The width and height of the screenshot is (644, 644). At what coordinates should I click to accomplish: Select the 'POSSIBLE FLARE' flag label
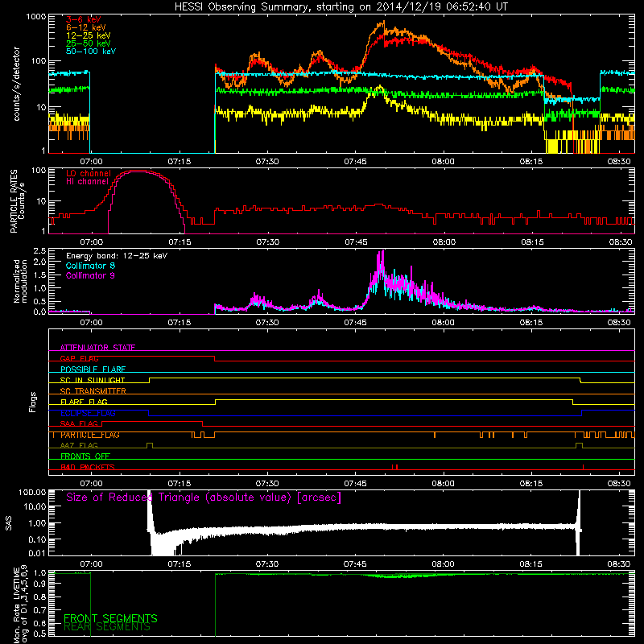(x=93, y=369)
